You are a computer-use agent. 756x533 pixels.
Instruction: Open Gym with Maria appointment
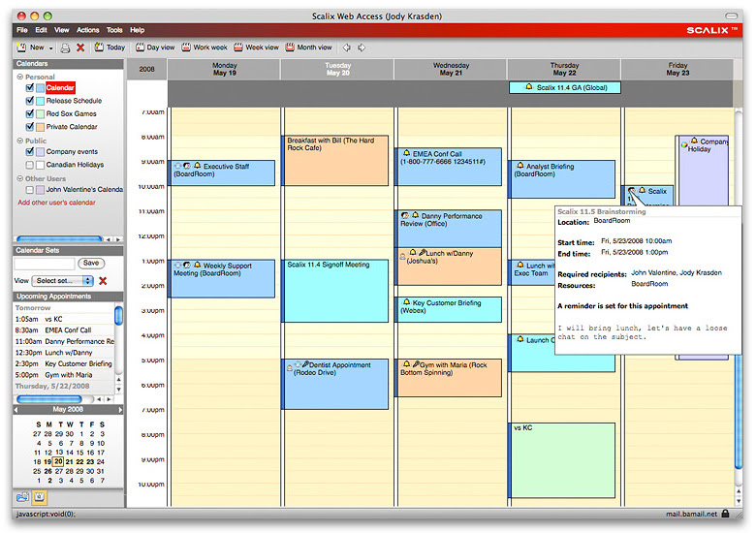449,378
